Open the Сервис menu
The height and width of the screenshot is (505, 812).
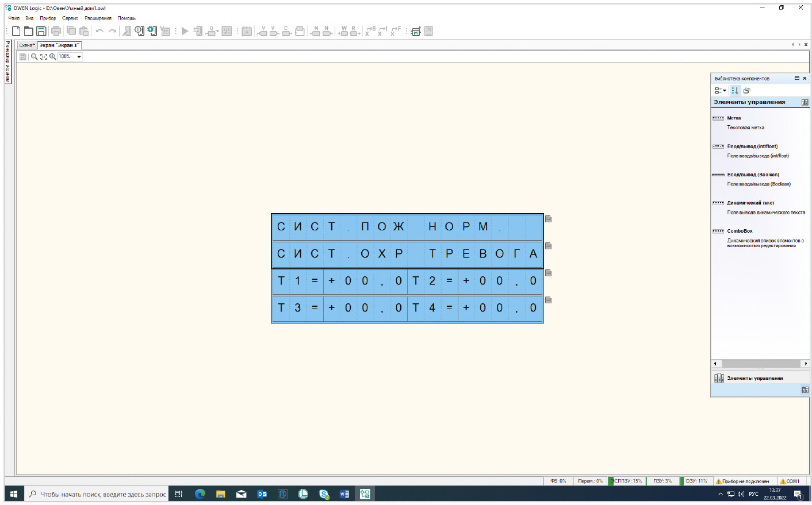tap(70, 18)
